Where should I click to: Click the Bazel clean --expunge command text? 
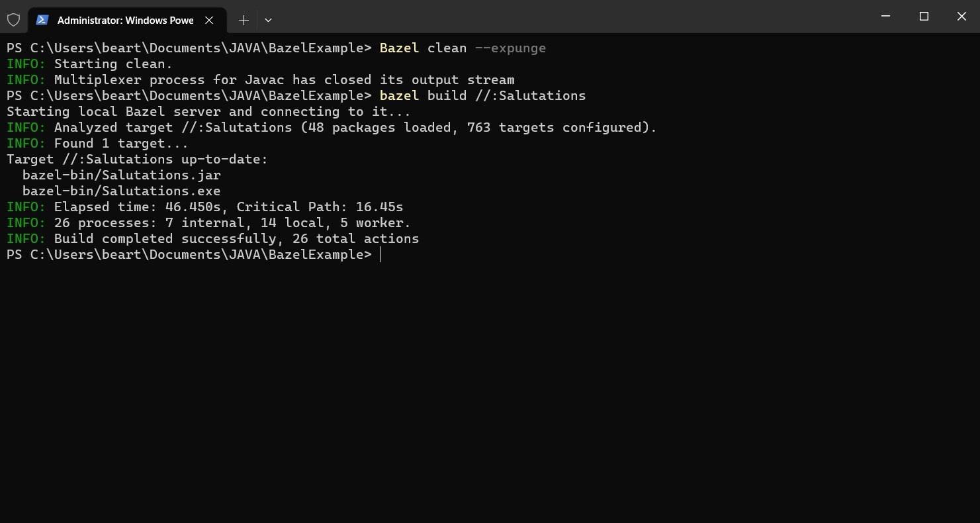click(x=462, y=48)
